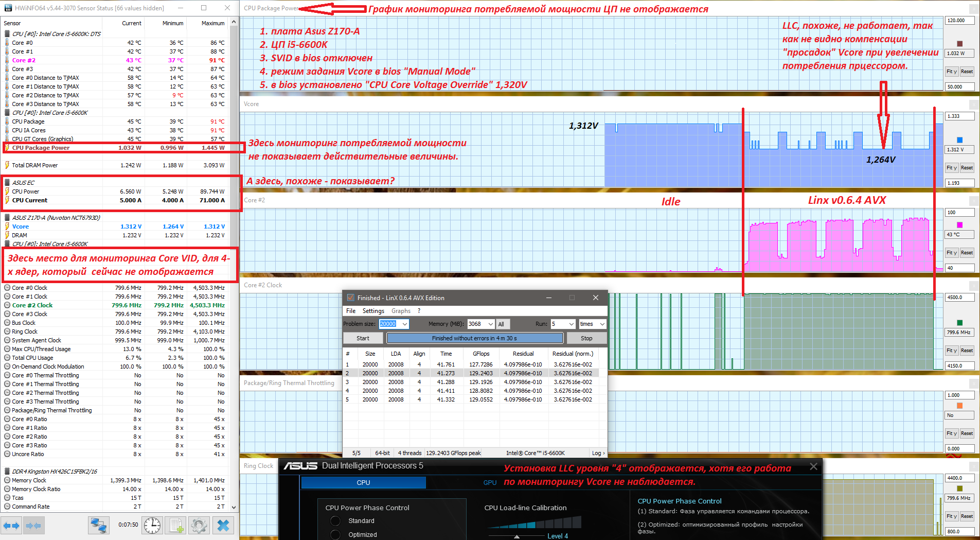980x540 pixels.
Task: Open the Memory (MiB) dropdown in LinX
Action: pyautogui.click(x=490, y=324)
